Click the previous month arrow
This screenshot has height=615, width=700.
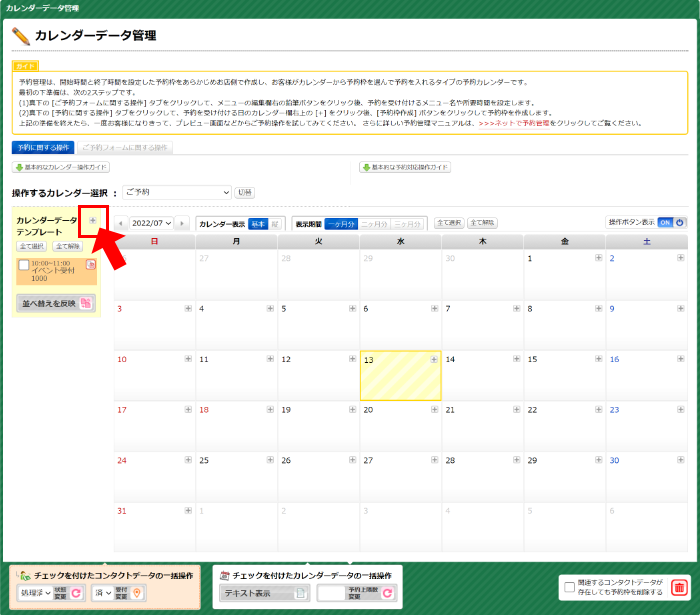click(x=121, y=223)
